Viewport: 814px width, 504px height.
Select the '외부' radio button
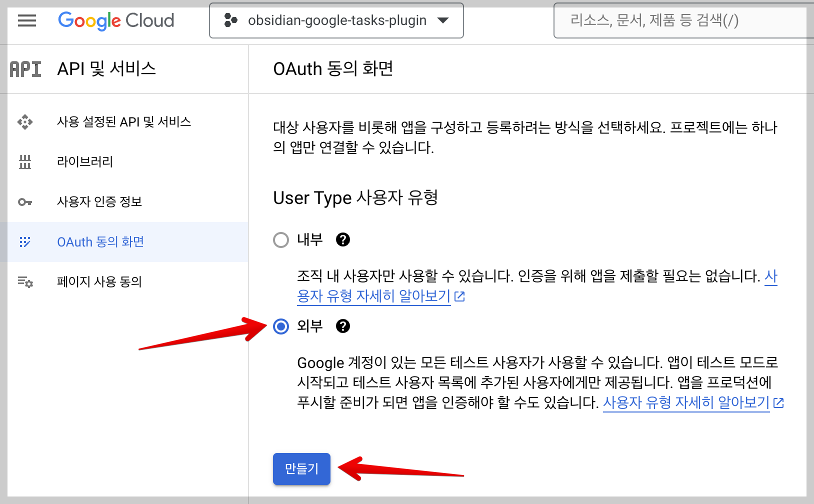281,326
